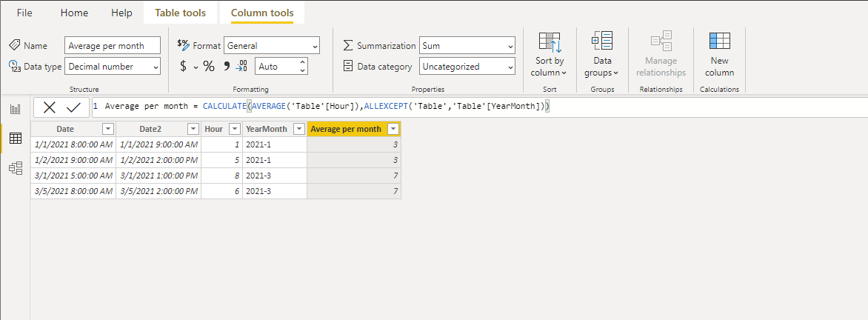Image resolution: width=868 pixels, height=320 pixels.
Task: Expand the currency symbol dropdown arrow
Action: (x=196, y=67)
